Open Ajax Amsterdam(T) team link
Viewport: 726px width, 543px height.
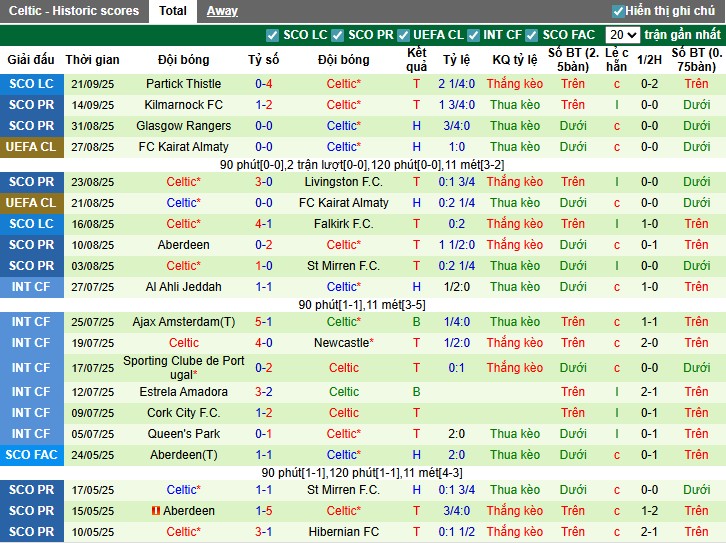point(183,322)
